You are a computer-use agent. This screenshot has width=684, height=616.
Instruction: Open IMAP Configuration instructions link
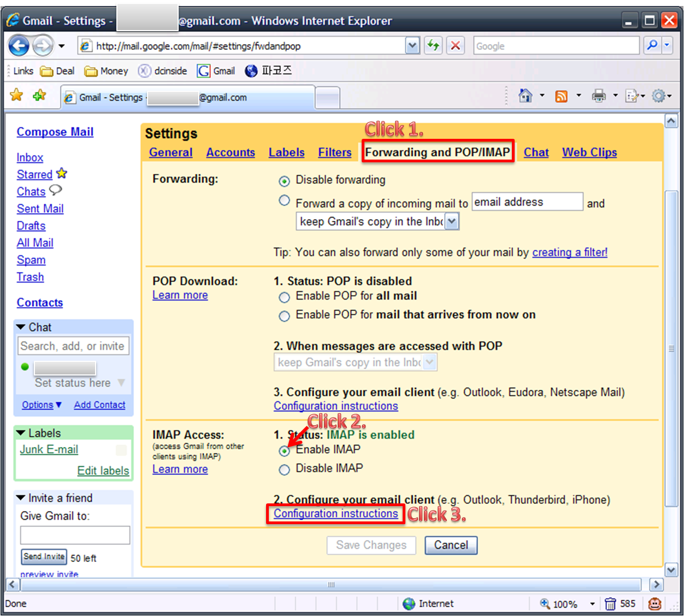click(x=336, y=514)
